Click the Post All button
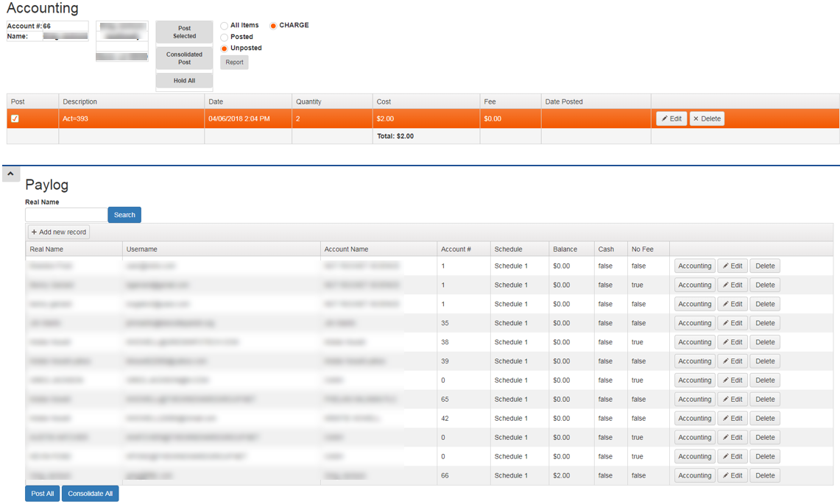 43,494
